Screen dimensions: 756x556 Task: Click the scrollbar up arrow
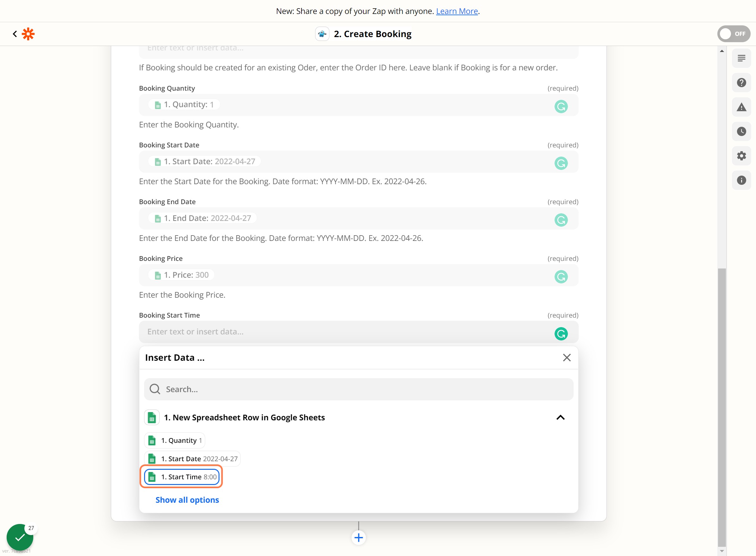722,51
